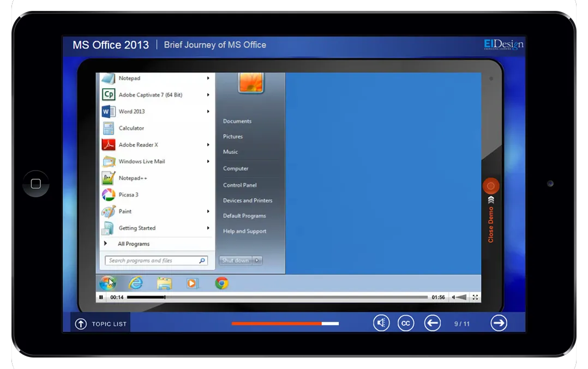This screenshot has width=588, height=369.
Task: Click the video seek bar to jump ahead
Action: point(273,297)
